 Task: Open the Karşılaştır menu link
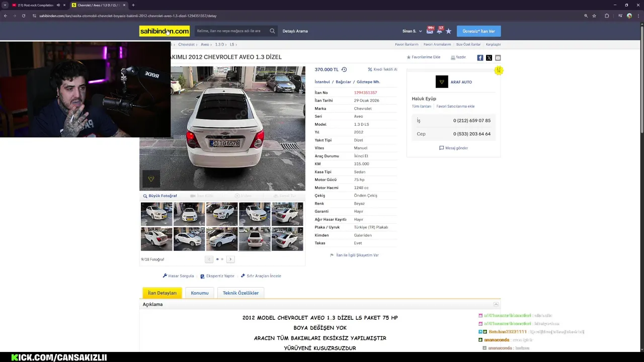tap(493, 44)
